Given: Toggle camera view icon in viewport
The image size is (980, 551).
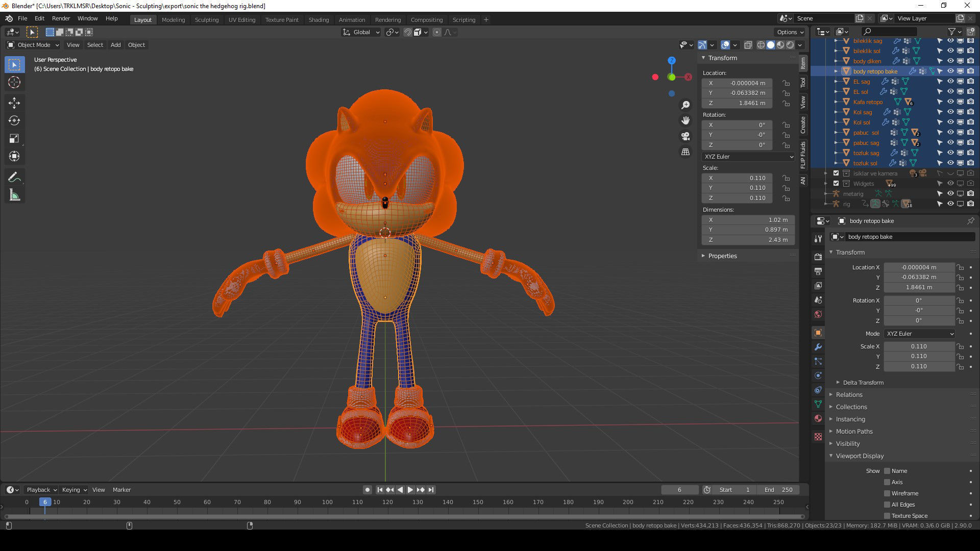Looking at the screenshot, I should coord(685,136).
